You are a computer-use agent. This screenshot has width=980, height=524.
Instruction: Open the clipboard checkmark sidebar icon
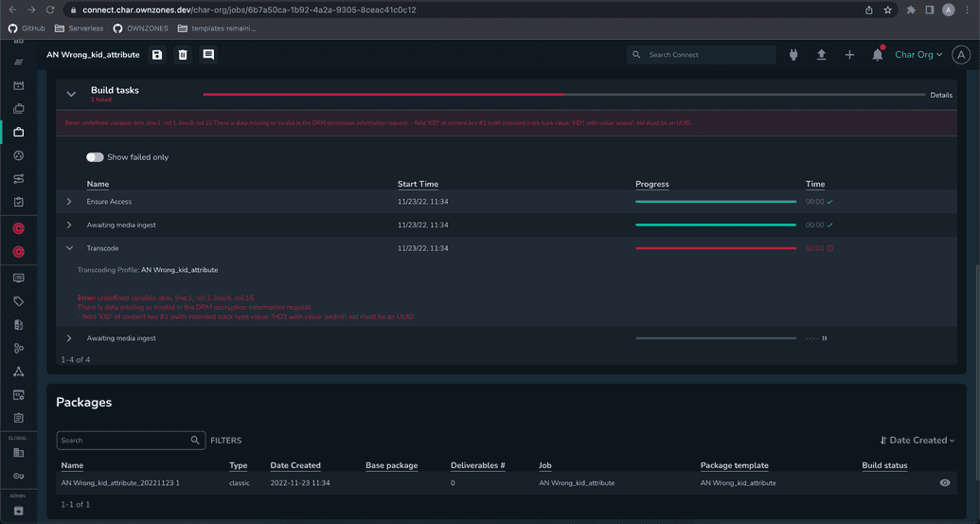click(19, 202)
